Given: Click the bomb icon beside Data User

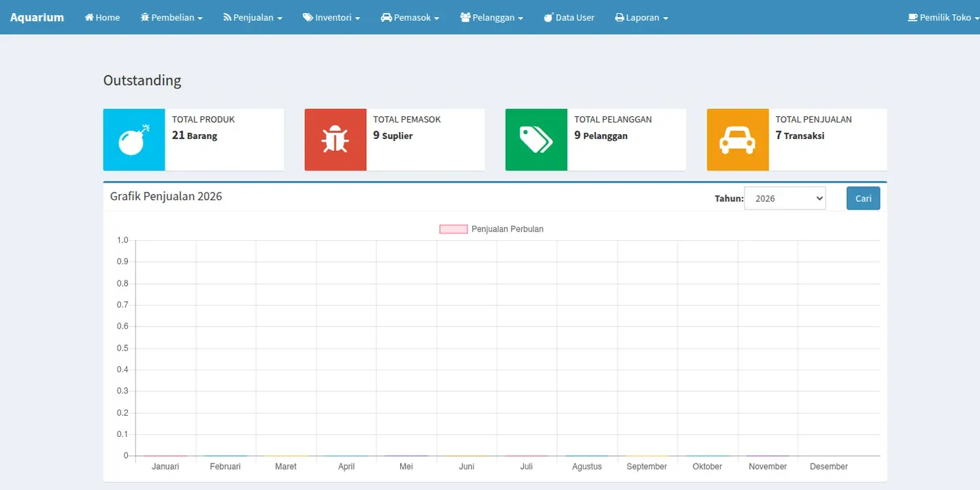Looking at the screenshot, I should coord(549,18).
